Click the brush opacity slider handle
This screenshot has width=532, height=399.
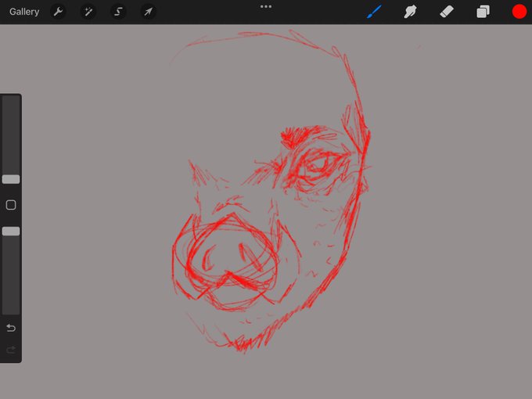(11, 232)
